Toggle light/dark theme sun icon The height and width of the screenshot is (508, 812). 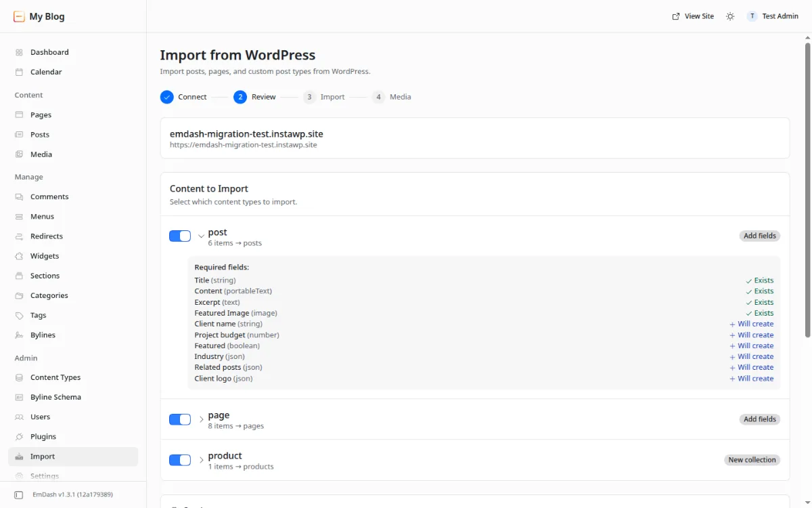(x=730, y=16)
